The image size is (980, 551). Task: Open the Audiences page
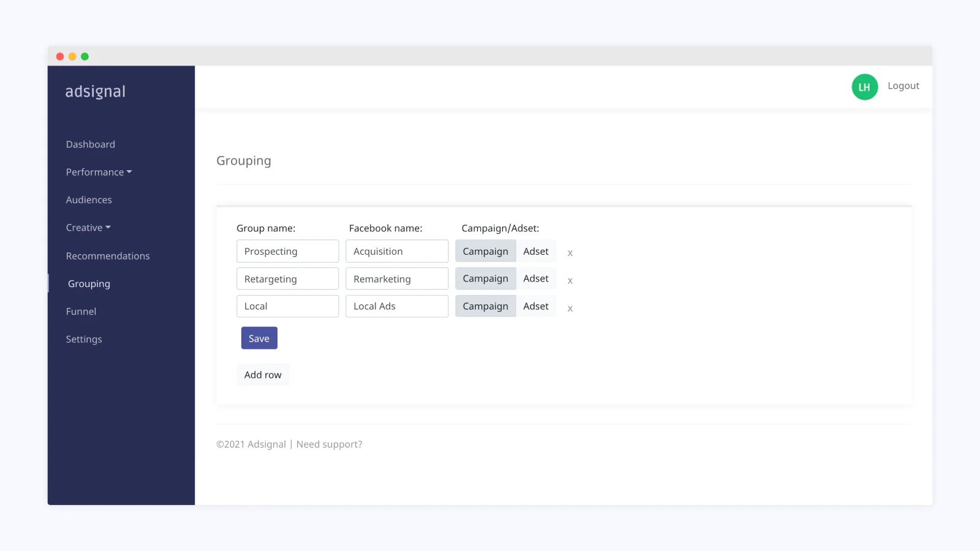[x=89, y=200]
